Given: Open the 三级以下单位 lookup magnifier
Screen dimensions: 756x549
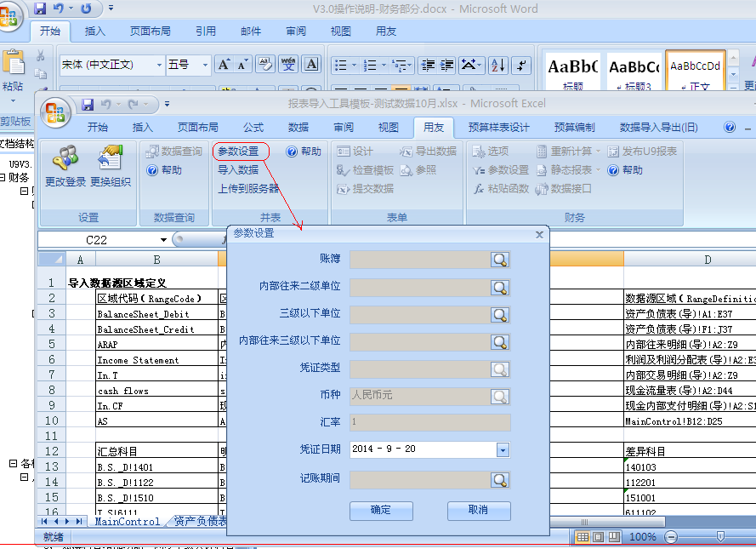Looking at the screenshot, I should 500,315.
